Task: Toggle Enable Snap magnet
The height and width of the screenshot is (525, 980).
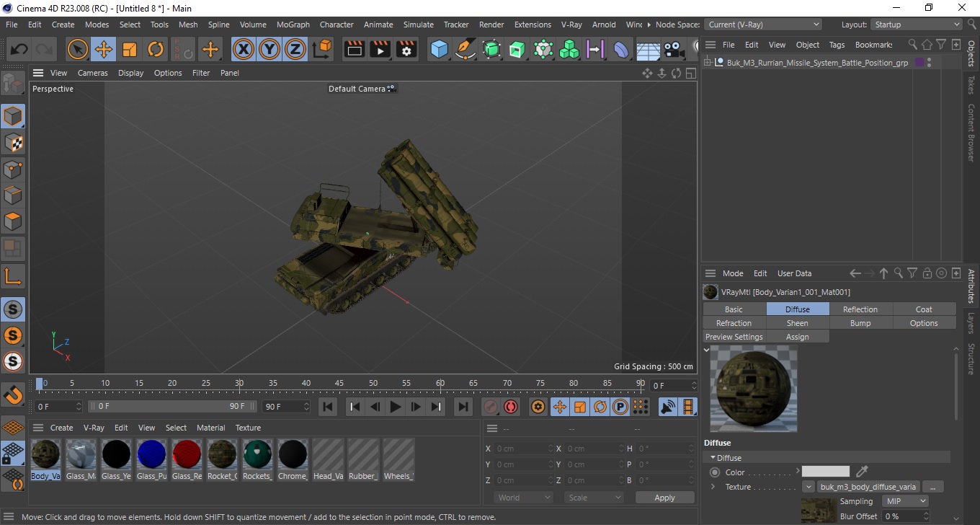Action: click(13, 395)
